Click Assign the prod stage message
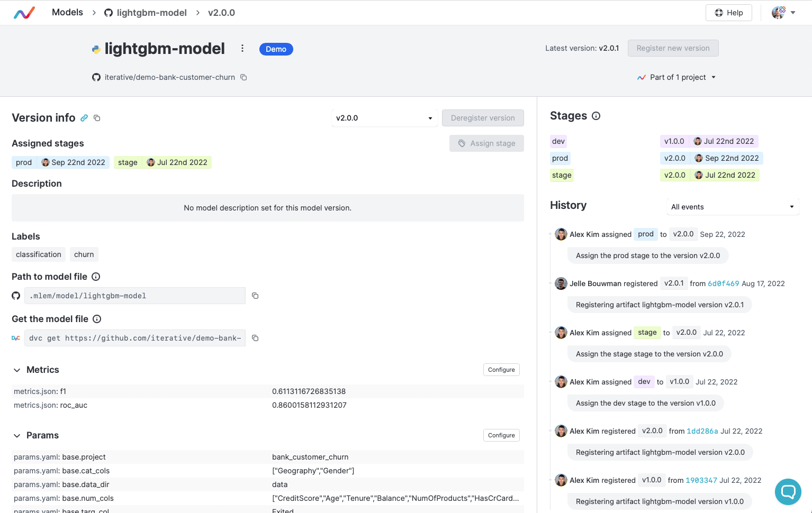 (648, 255)
